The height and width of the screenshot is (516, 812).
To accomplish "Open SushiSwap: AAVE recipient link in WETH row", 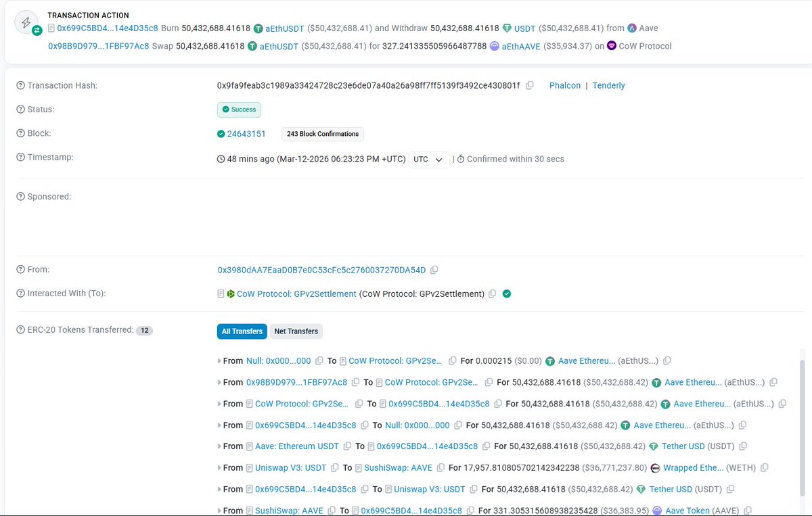I will (399, 468).
